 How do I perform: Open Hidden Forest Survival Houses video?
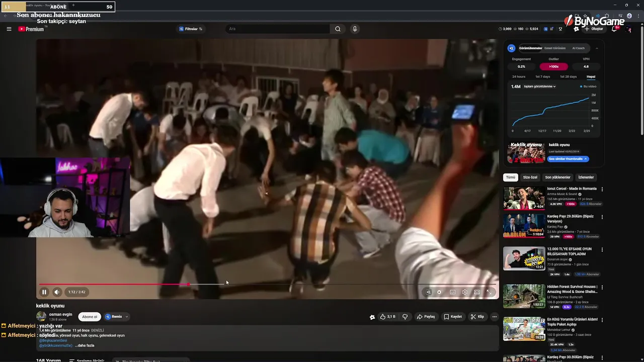coord(524,296)
